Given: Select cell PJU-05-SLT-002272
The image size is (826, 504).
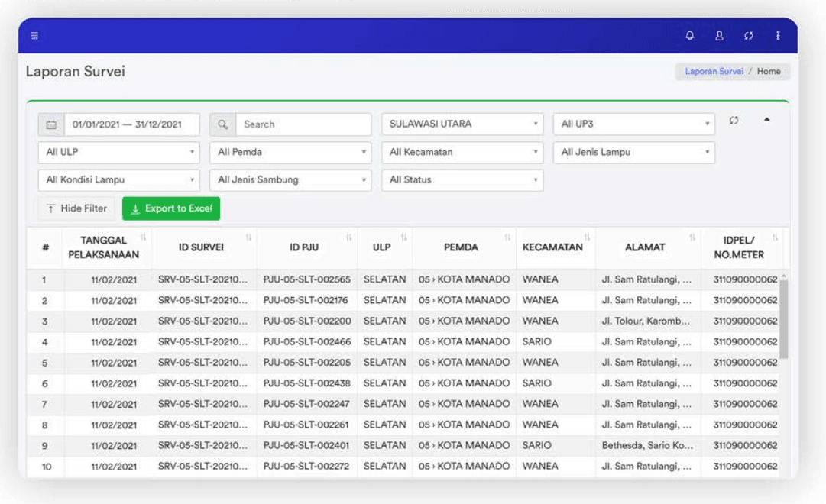Looking at the screenshot, I should (x=306, y=467).
